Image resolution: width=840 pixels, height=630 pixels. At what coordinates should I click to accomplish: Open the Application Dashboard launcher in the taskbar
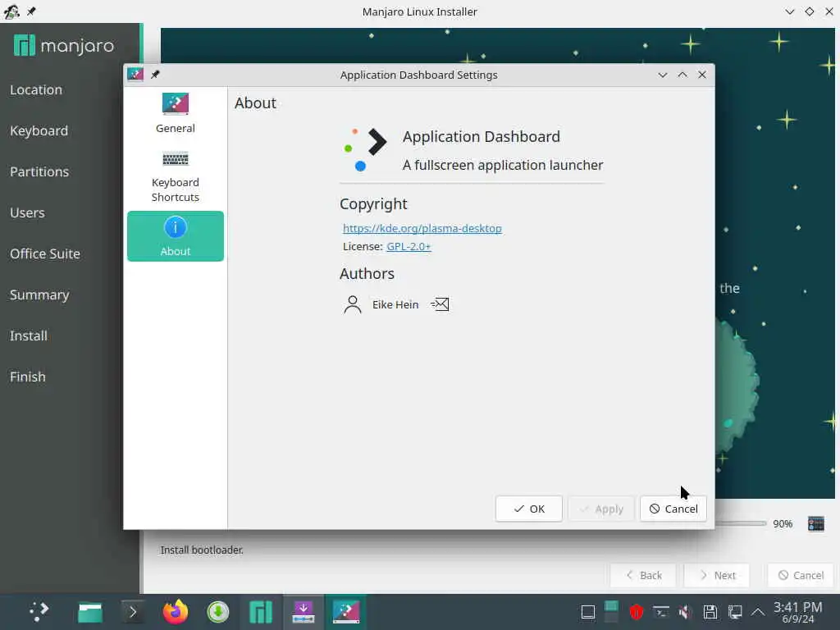(x=39, y=612)
